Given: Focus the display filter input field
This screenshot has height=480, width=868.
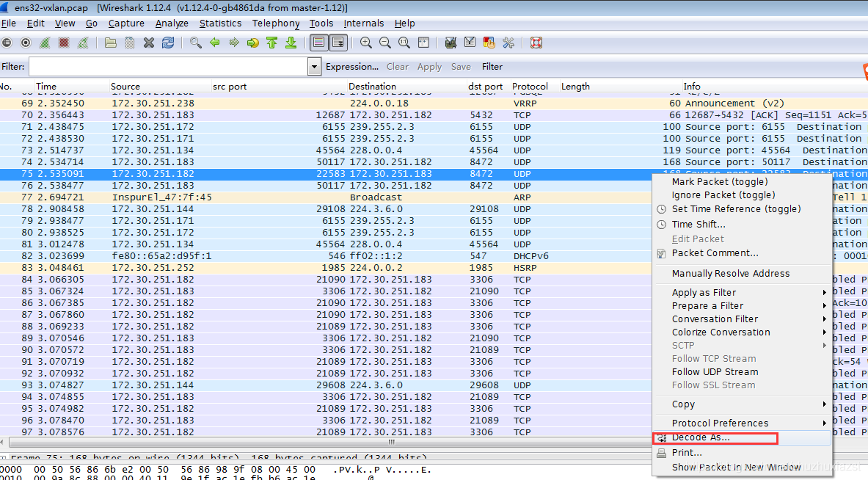Looking at the screenshot, I should point(169,67).
